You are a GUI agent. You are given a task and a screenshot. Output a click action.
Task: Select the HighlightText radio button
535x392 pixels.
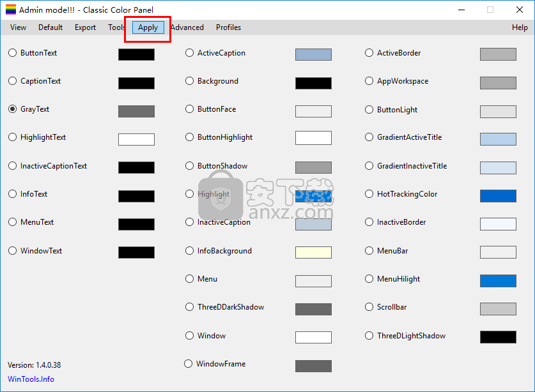13,137
